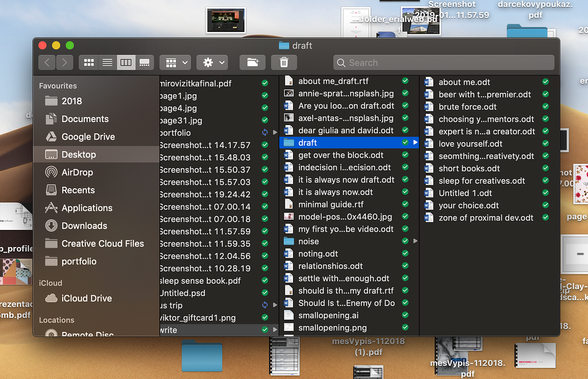Select about me.odt in draft column
The height and width of the screenshot is (379, 588).
(490, 82)
